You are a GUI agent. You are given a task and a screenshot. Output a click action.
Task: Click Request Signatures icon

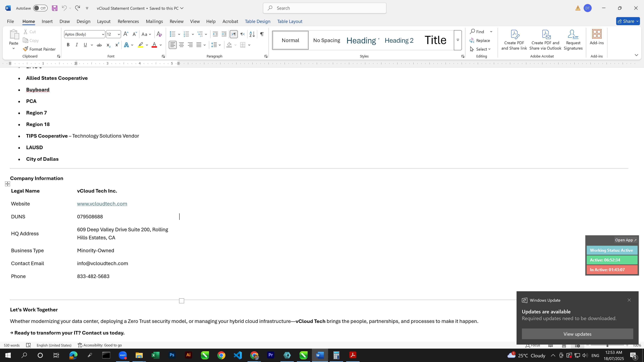[x=573, y=40]
